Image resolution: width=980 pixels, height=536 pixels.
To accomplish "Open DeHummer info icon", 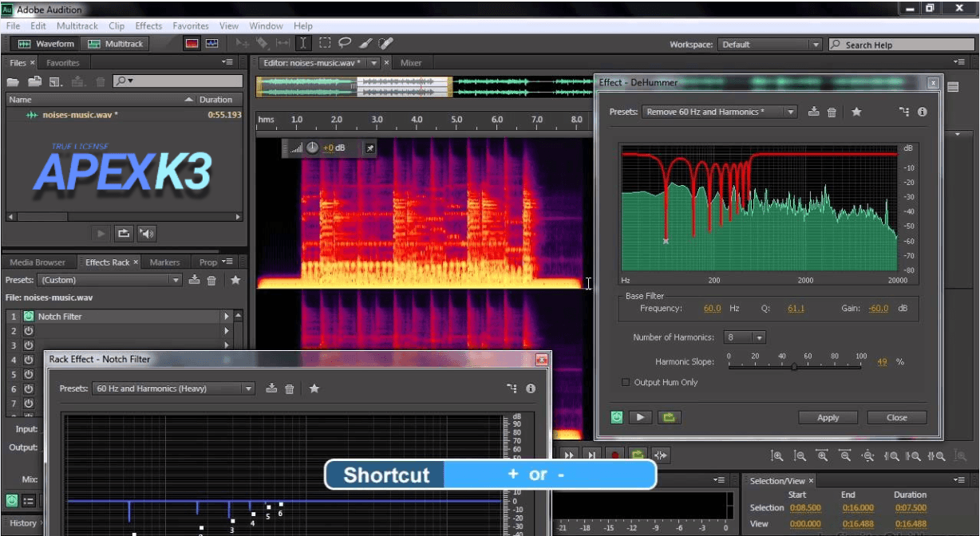I will point(923,112).
